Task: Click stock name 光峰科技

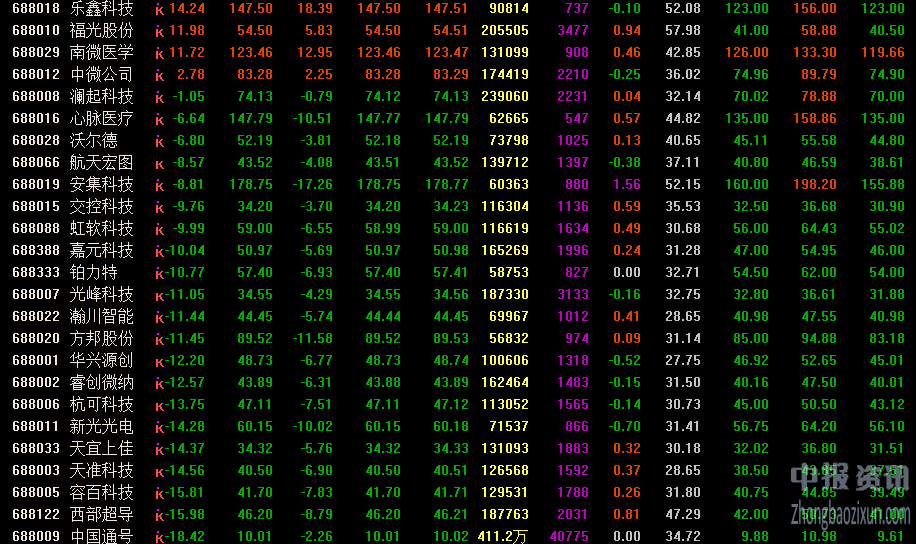Action: [102, 294]
